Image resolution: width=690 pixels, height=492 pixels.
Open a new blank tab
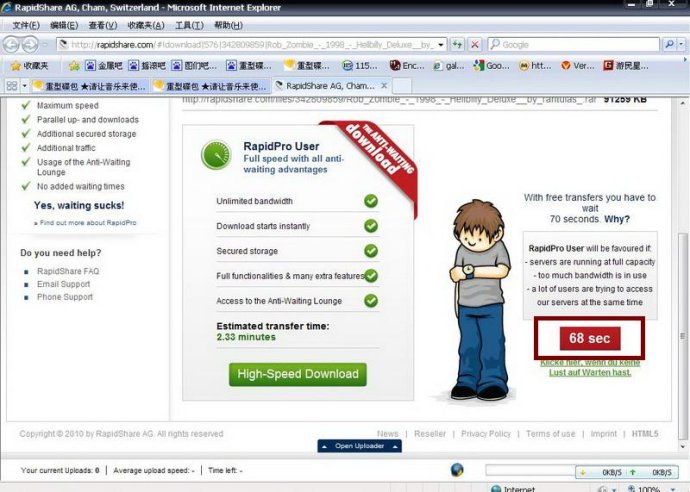click(x=402, y=86)
